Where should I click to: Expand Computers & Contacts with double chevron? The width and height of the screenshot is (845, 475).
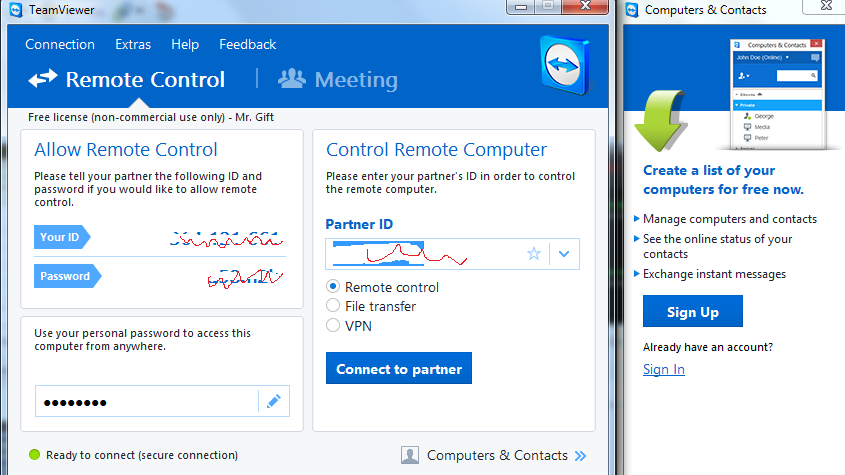coord(580,456)
